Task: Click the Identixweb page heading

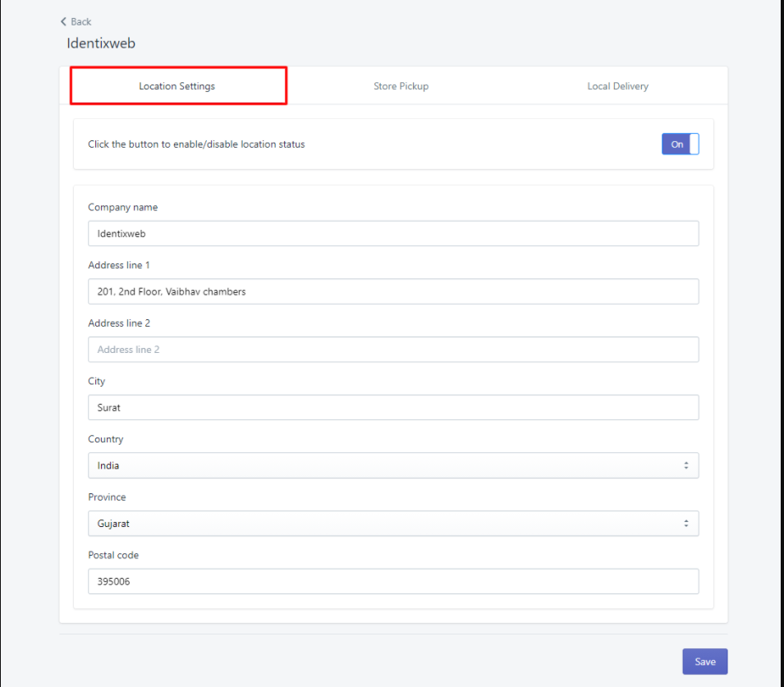Action: [x=101, y=44]
